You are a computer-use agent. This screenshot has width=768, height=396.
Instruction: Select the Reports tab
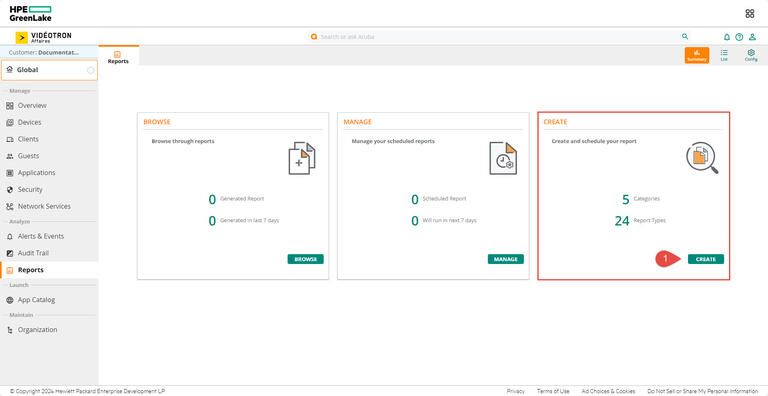118,57
